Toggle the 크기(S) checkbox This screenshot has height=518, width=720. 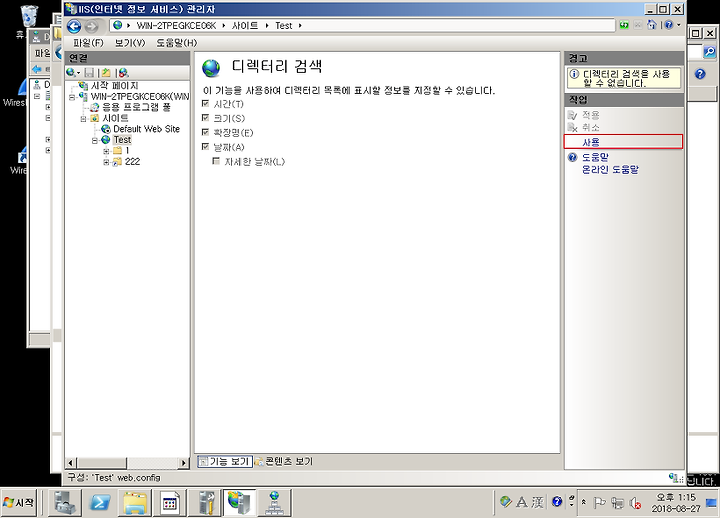205,118
